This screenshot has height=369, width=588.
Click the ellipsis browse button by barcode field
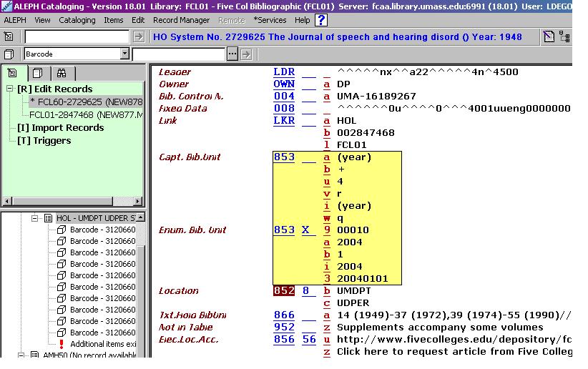(x=232, y=54)
